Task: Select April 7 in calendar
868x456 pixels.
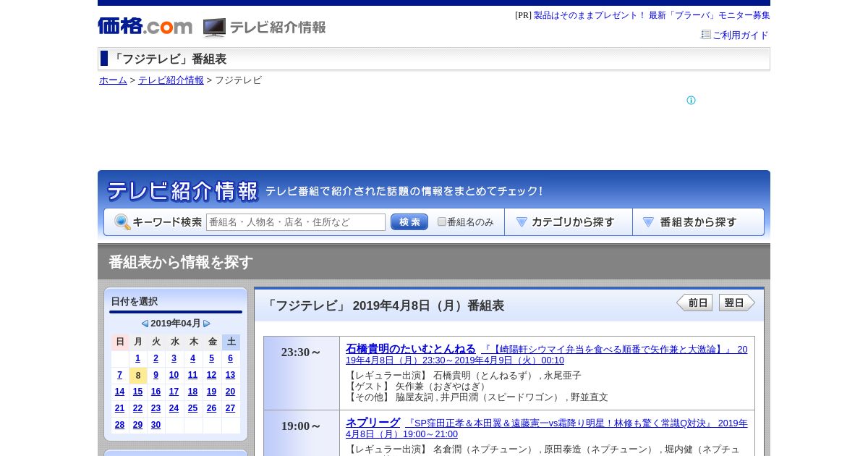Action: click(119, 375)
